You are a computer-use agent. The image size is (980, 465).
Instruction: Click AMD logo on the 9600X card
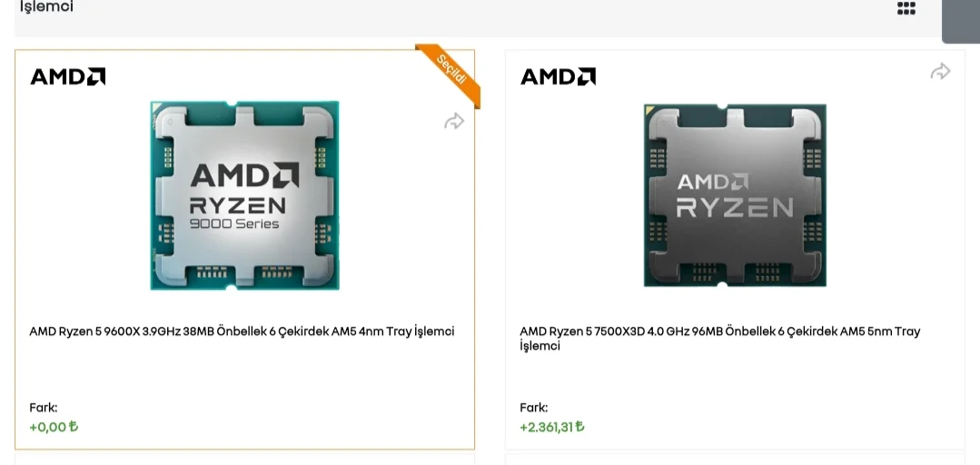click(x=68, y=77)
